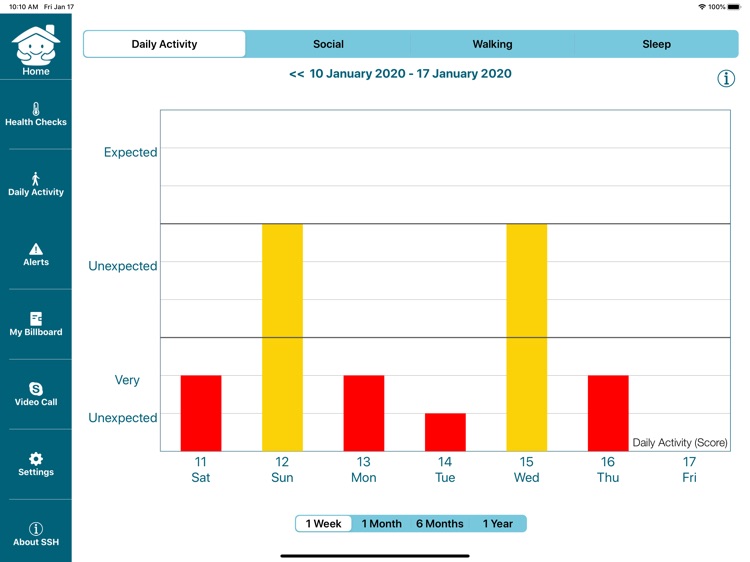Switch to the Social tab
Image resolution: width=750 pixels, height=562 pixels.
click(x=328, y=44)
